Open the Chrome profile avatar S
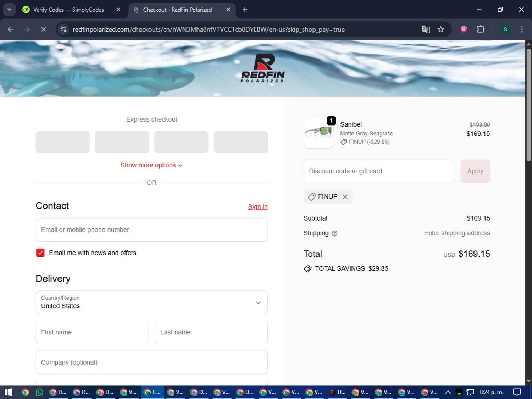The width and height of the screenshot is (532, 399). pyautogui.click(x=505, y=29)
